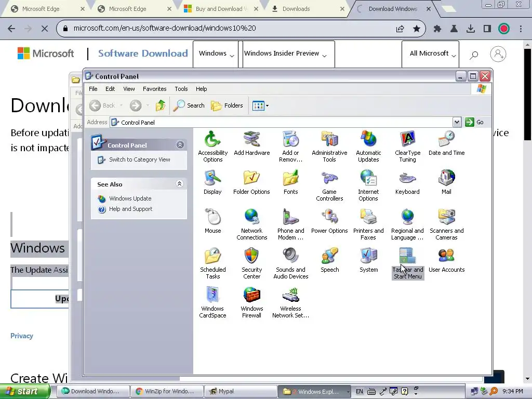Expand the Windows dropdown on Microsoft page
The height and width of the screenshot is (399, 532).
pos(216,54)
